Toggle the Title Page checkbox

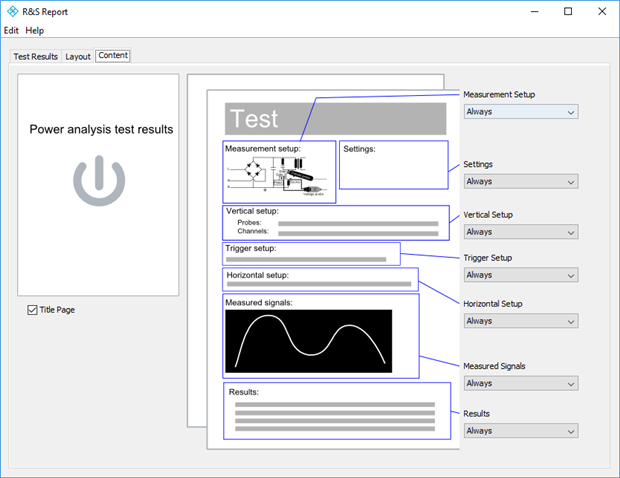click(34, 310)
